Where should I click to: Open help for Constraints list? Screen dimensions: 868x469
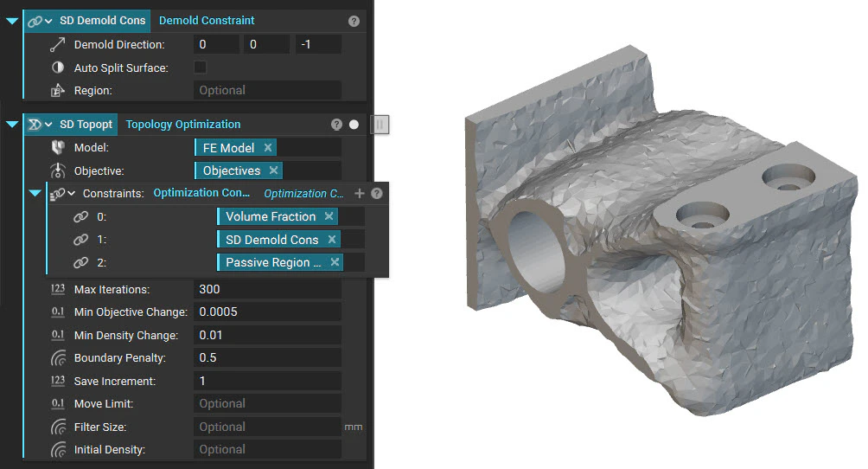pos(377,194)
